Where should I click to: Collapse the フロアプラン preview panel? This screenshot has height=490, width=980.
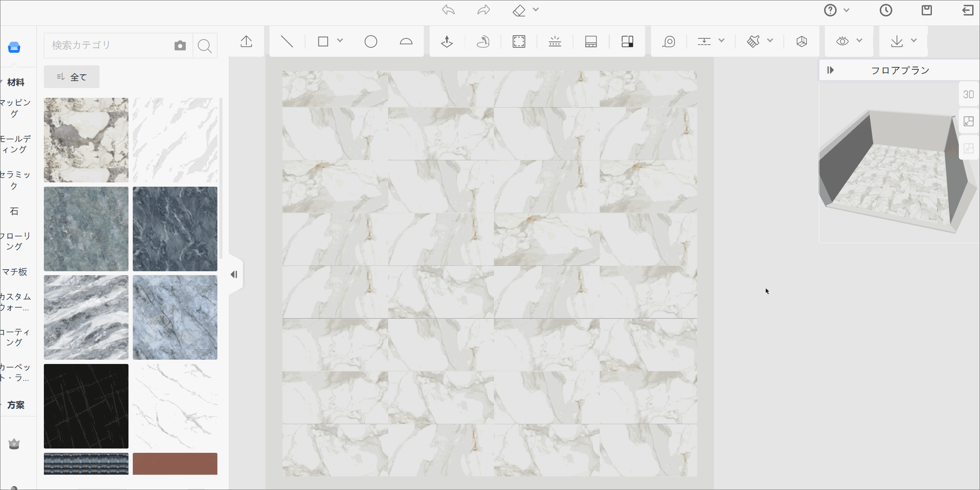830,70
